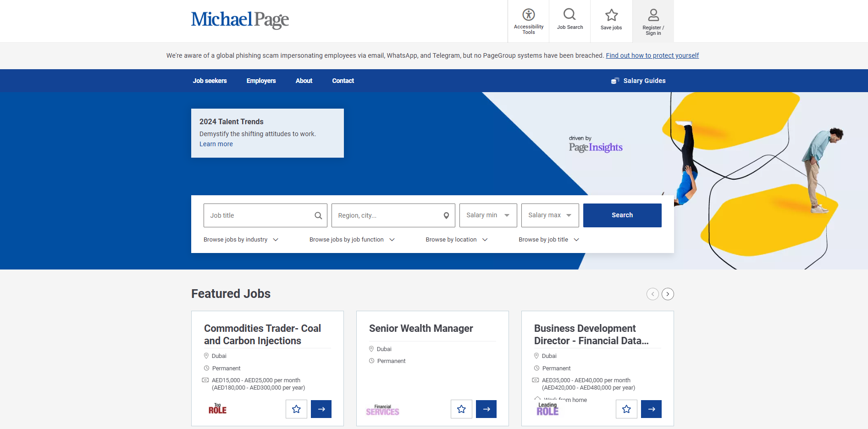Follow 'Find out how to protect yourself' link
This screenshot has height=429, width=868.
coord(652,55)
